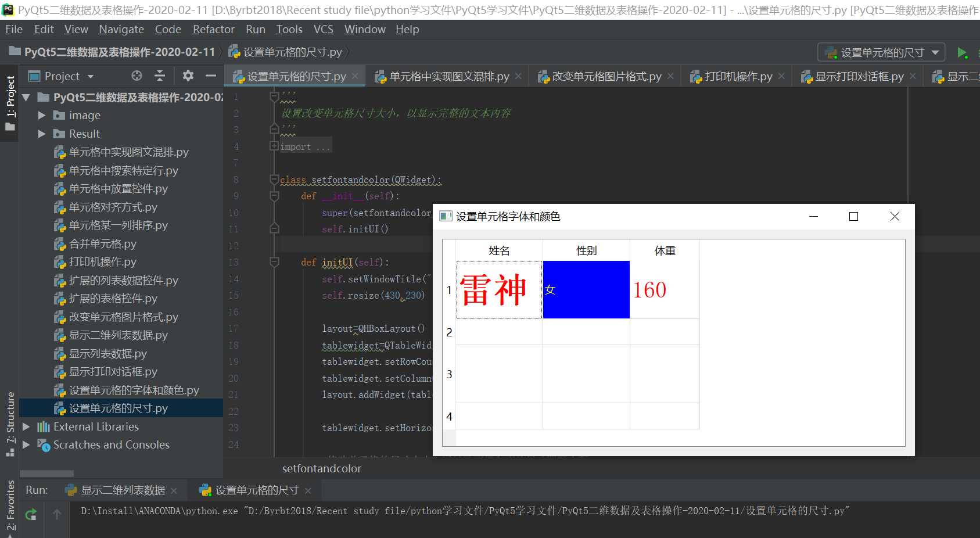Close the 设置单元格的尺寸.py editor tab
The width and height of the screenshot is (980, 538).
(355, 76)
